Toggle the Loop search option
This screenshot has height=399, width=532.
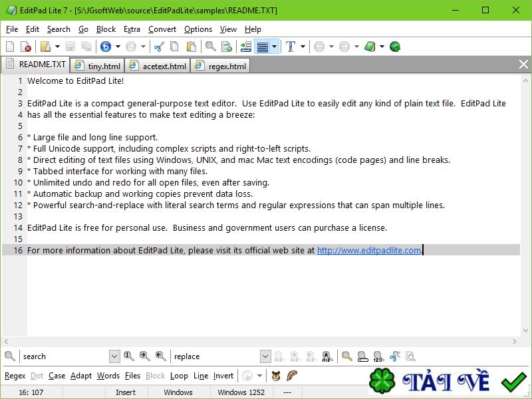pos(179,376)
